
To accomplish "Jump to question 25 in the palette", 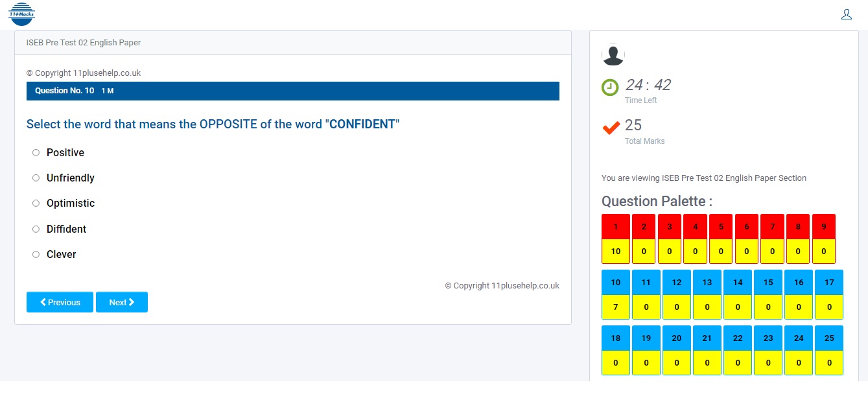I will point(829,338).
